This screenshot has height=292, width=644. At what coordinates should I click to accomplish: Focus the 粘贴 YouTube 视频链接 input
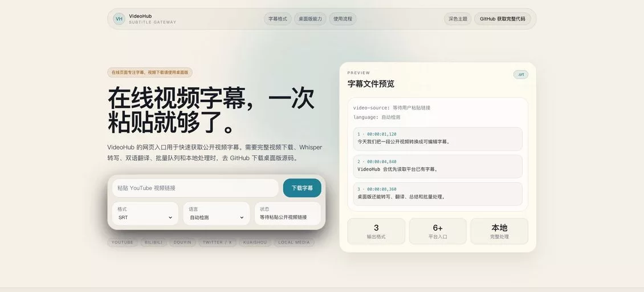tap(195, 188)
